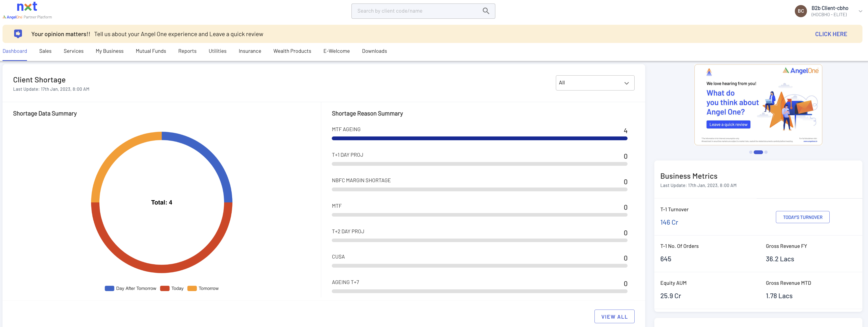The width and height of the screenshot is (868, 327).
Task: Toggle the Day After Tomorrow legend item
Action: (x=131, y=288)
